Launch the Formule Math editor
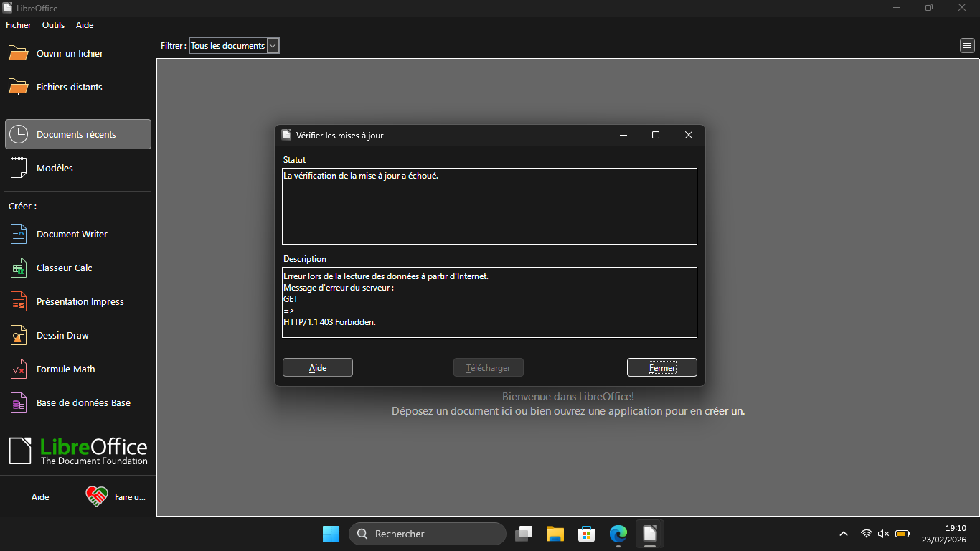This screenshot has width=980, height=551. pyautogui.click(x=65, y=369)
